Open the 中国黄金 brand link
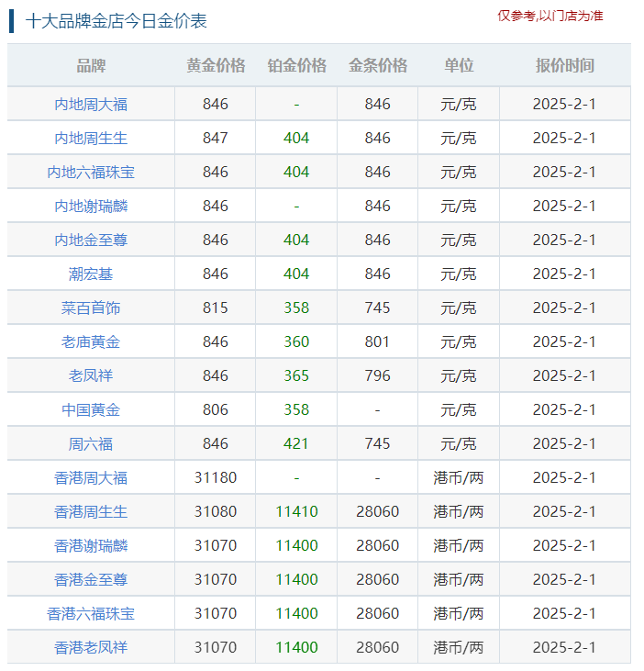The height and width of the screenshot is (671, 644). [x=91, y=409]
